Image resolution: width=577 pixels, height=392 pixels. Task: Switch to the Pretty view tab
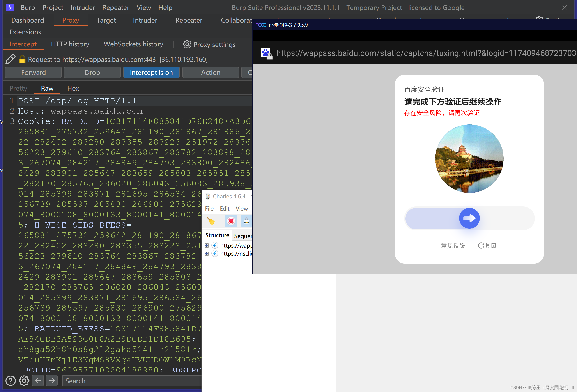(18, 88)
